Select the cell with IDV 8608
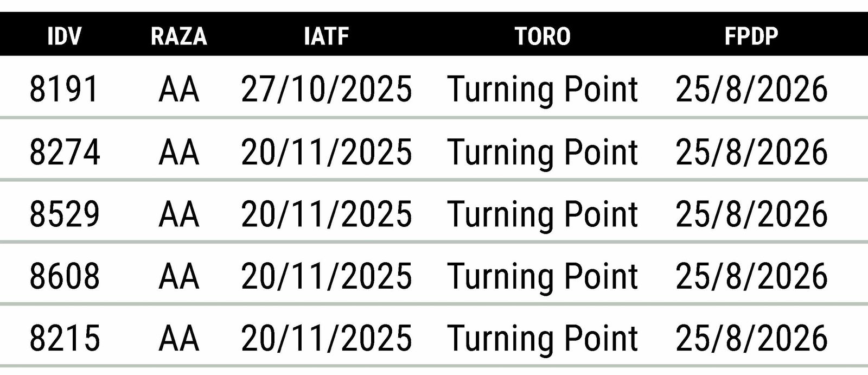Viewport: 868px width, 375px height. pos(65,276)
